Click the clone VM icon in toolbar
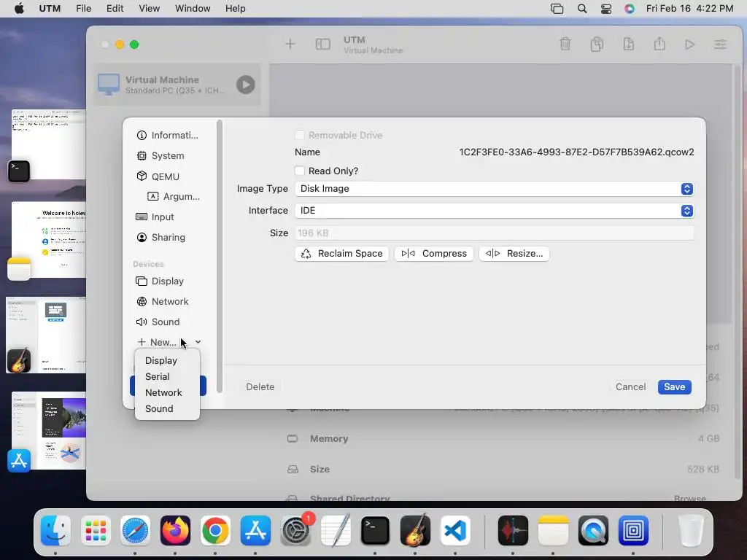 (597, 44)
